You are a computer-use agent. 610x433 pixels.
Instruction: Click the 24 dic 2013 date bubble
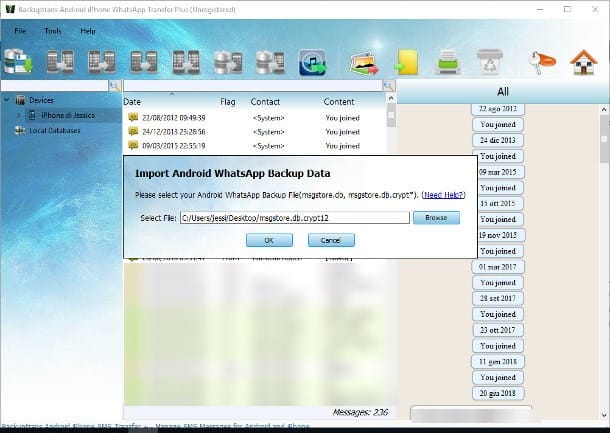pos(498,140)
